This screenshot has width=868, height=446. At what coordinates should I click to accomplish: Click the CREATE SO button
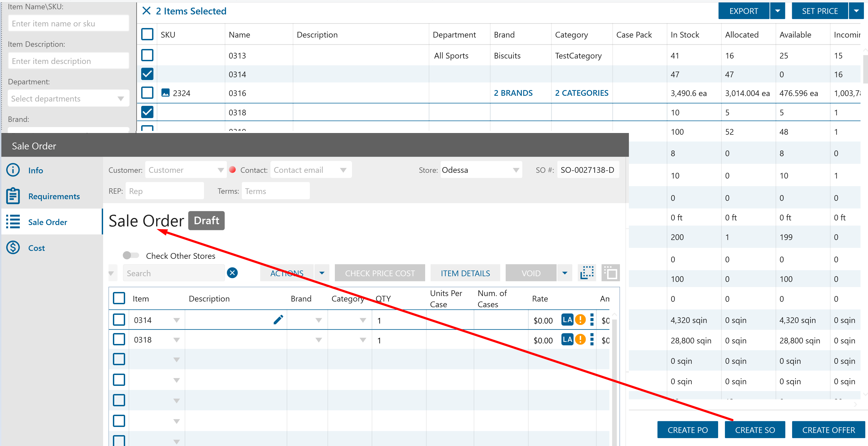point(755,430)
